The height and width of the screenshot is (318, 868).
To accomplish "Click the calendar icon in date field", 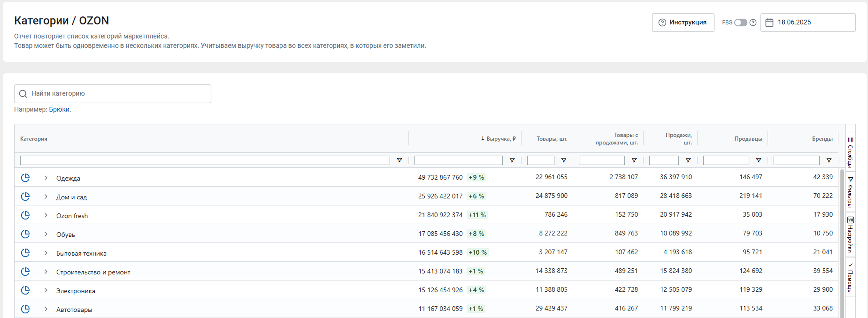I will coord(769,23).
